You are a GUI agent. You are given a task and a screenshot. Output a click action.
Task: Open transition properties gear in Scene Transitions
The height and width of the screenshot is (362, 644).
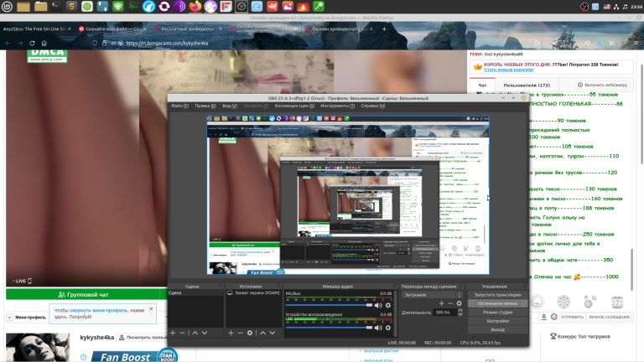pos(459,303)
